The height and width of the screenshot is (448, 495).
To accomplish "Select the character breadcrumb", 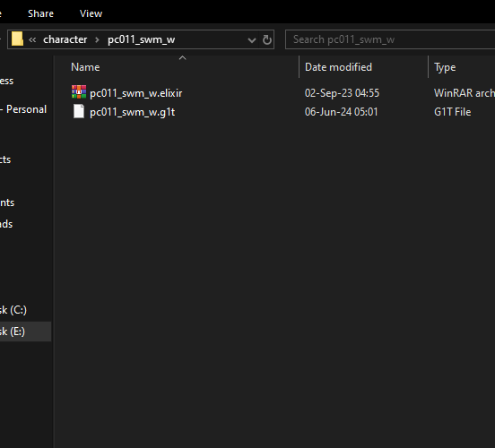I will point(65,39).
